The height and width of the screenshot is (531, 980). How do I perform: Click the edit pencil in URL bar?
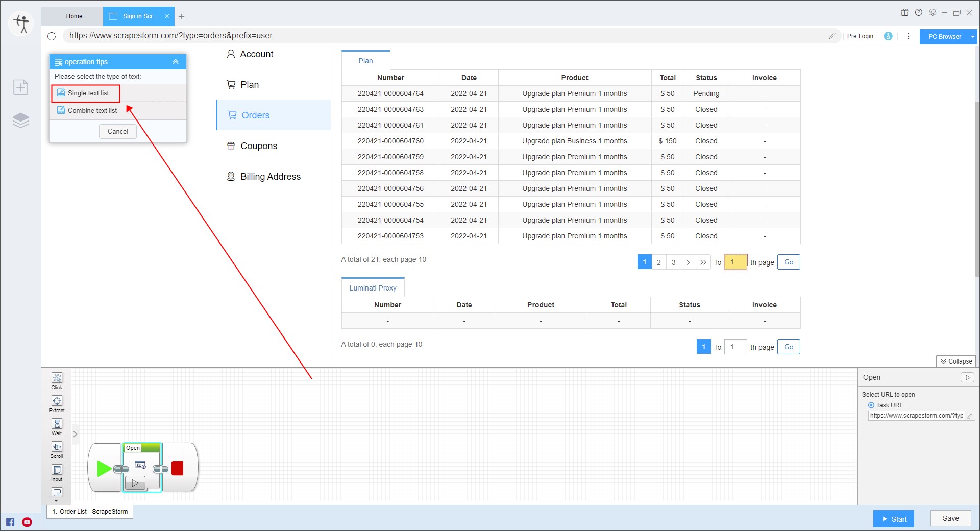coord(832,36)
